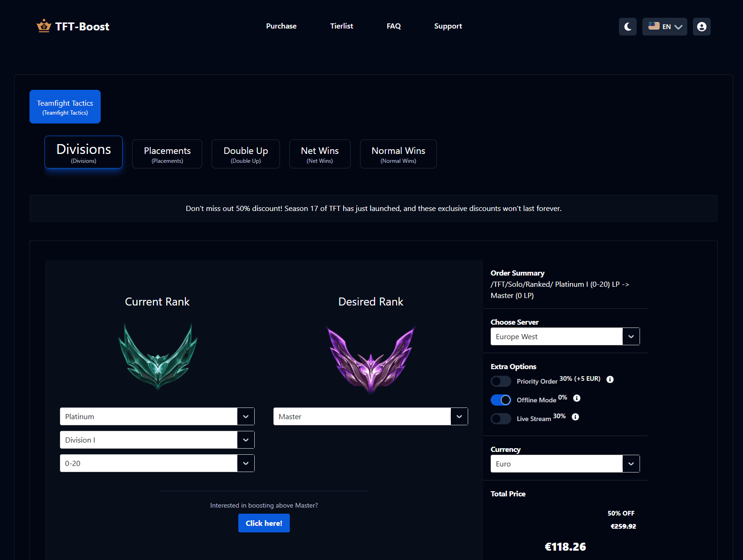This screenshot has width=743, height=560.
Task: Click the Master rank emblem image
Action: point(371,359)
